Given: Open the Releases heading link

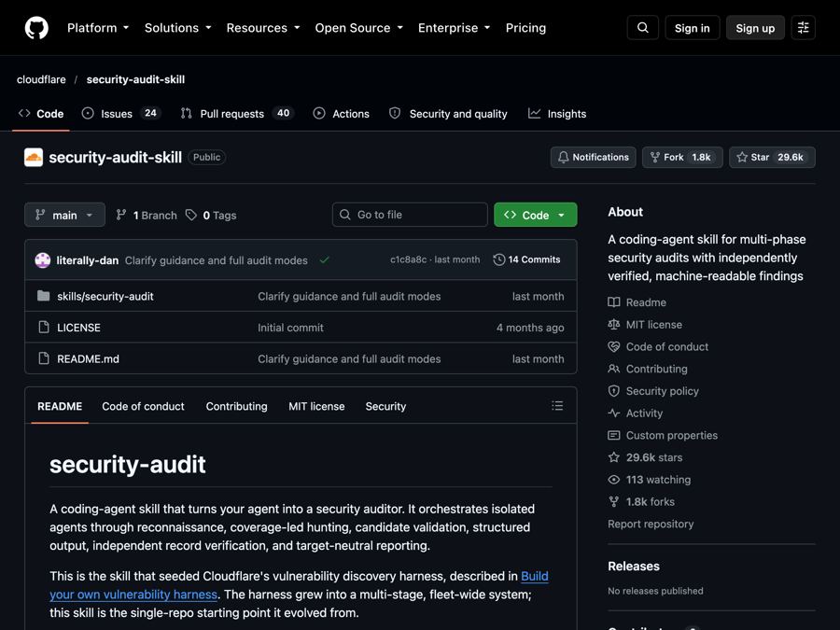Looking at the screenshot, I should (x=634, y=567).
